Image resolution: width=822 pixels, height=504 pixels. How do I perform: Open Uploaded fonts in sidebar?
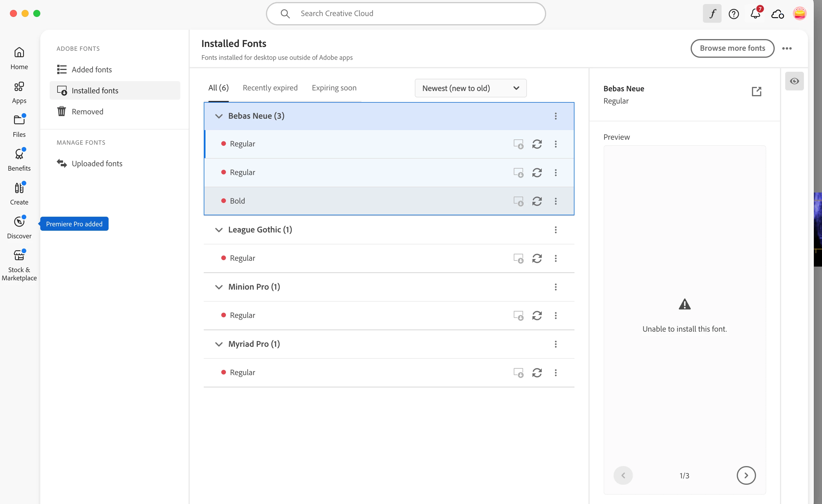tap(97, 163)
